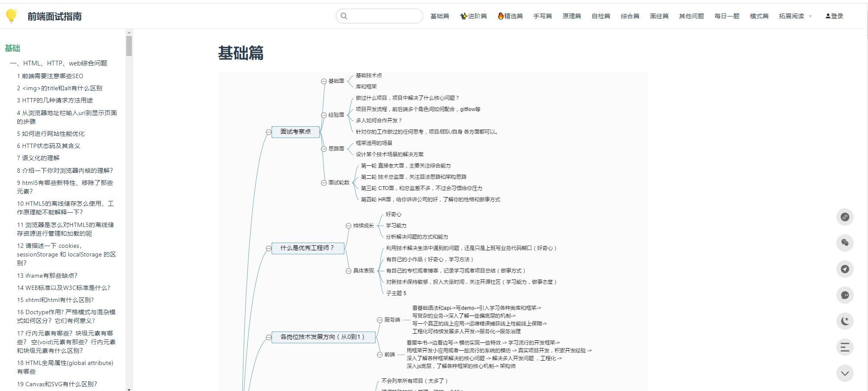868x391 pixels.
Task: Open sidebar item 1 前端需要注意哪些SEO
Action: [x=50, y=76]
